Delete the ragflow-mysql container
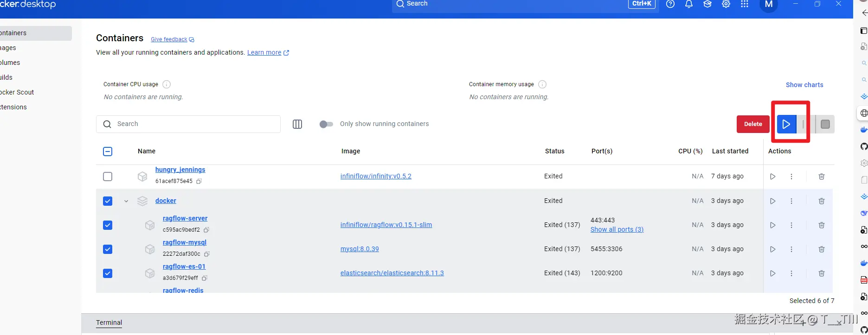Image resolution: width=868 pixels, height=335 pixels. tap(822, 249)
